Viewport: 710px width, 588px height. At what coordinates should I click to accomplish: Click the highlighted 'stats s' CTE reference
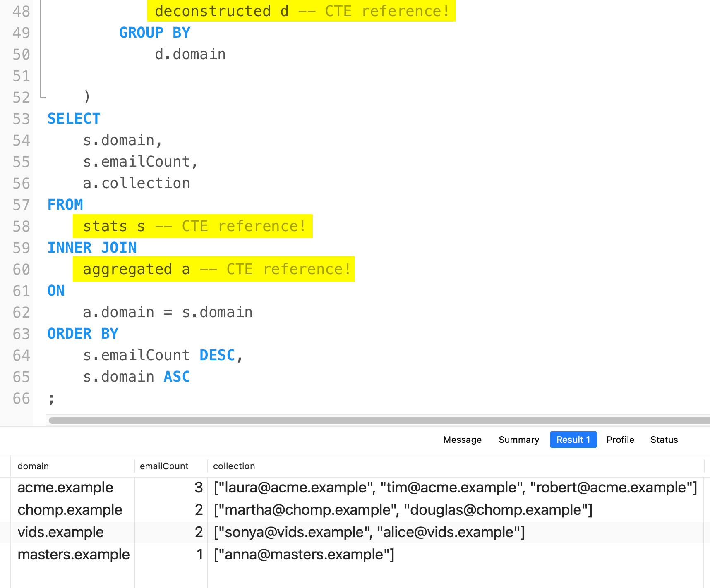tap(114, 227)
